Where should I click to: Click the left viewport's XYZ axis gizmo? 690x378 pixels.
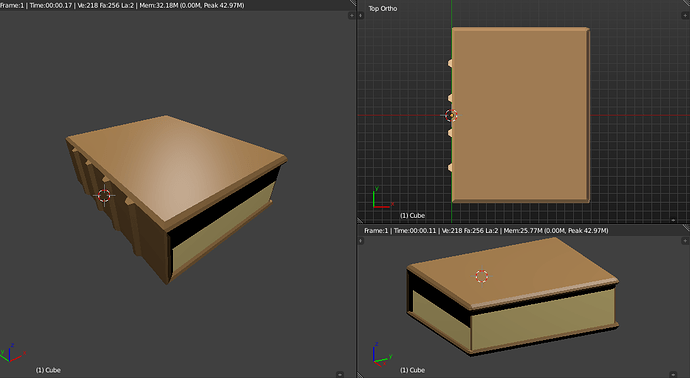coord(12,353)
